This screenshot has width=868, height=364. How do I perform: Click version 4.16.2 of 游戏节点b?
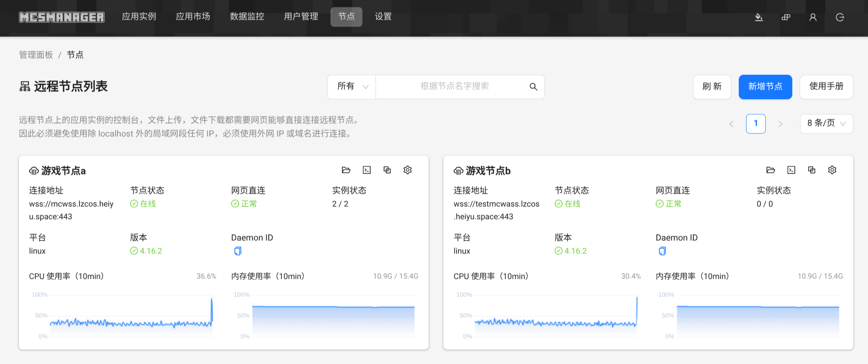click(x=571, y=251)
